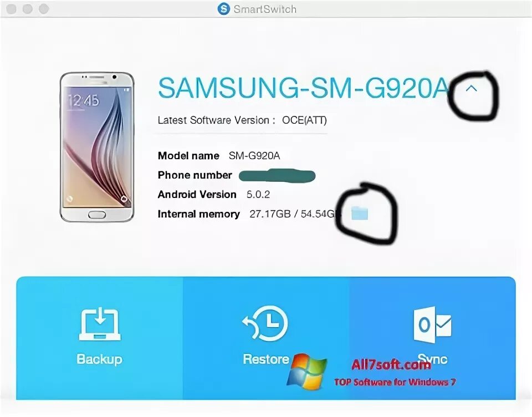Click the SAMSUNG-SM-G920A device heading
This screenshot has width=532, height=417.
tap(304, 88)
